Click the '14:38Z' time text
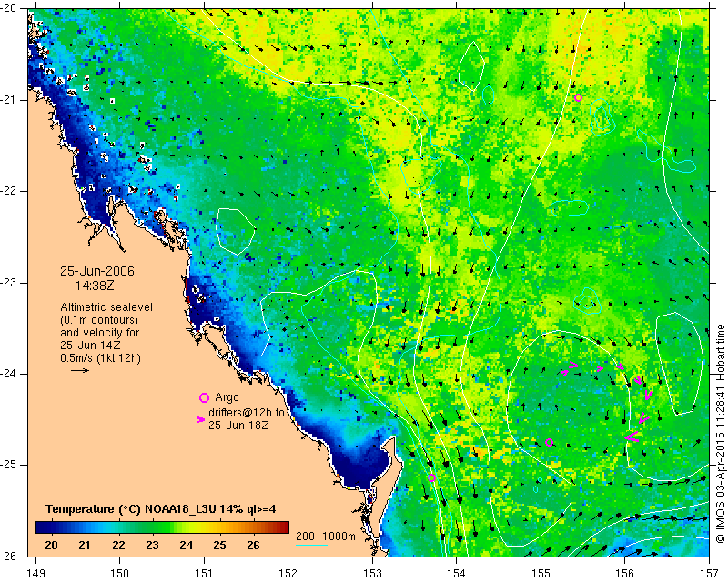This screenshot has height=582, width=728. tap(95, 286)
